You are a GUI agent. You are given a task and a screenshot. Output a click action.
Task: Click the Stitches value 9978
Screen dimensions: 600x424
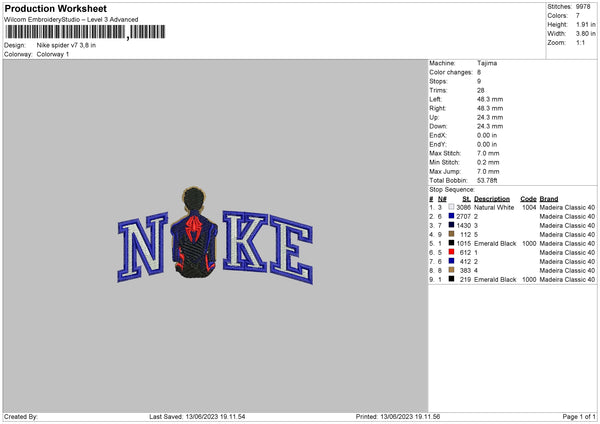(583, 7)
